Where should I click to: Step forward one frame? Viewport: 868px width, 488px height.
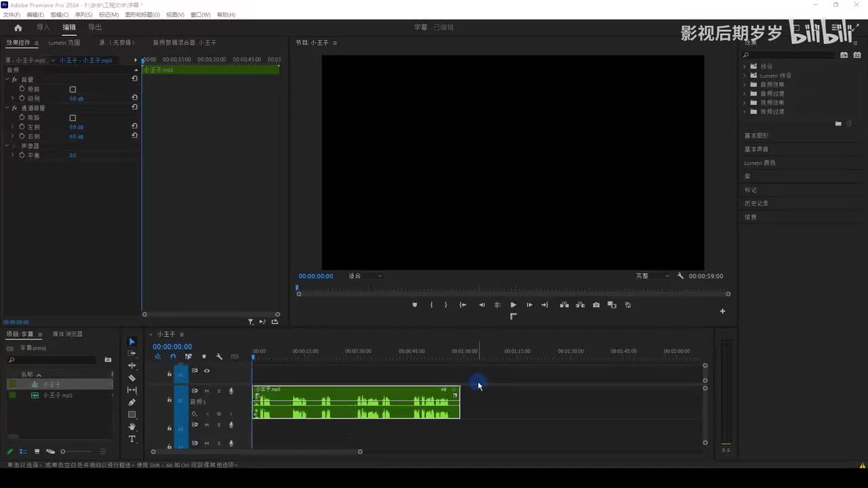pos(530,305)
